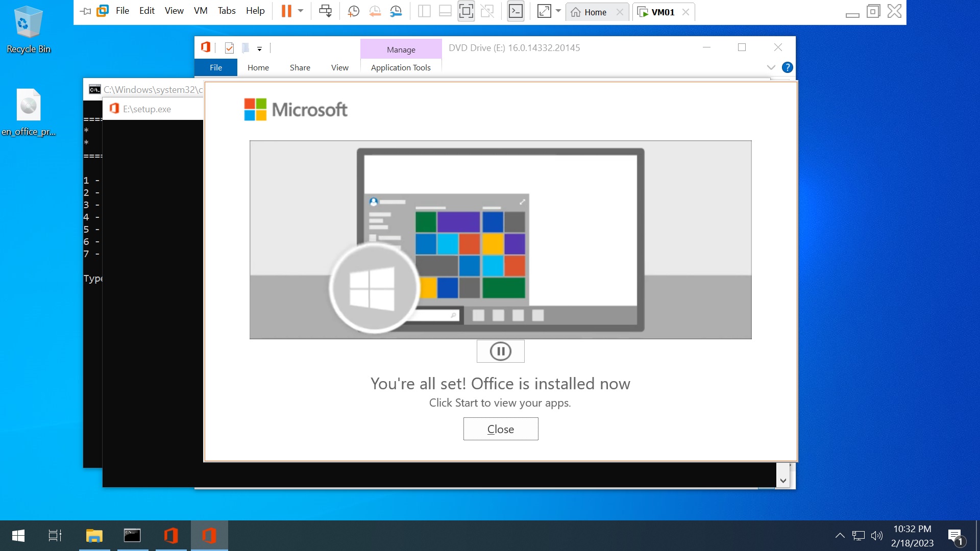The image size is (980, 551).
Task: Open the clock and calendar flyout
Action: pyautogui.click(x=913, y=536)
